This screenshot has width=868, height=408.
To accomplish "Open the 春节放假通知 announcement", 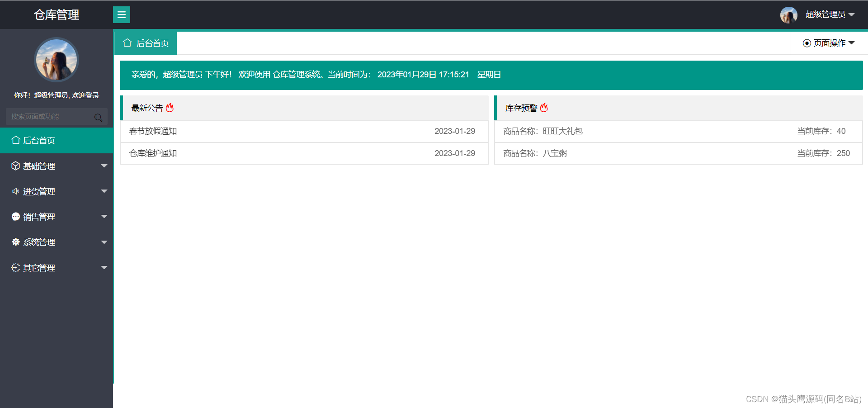I will click(x=153, y=131).
